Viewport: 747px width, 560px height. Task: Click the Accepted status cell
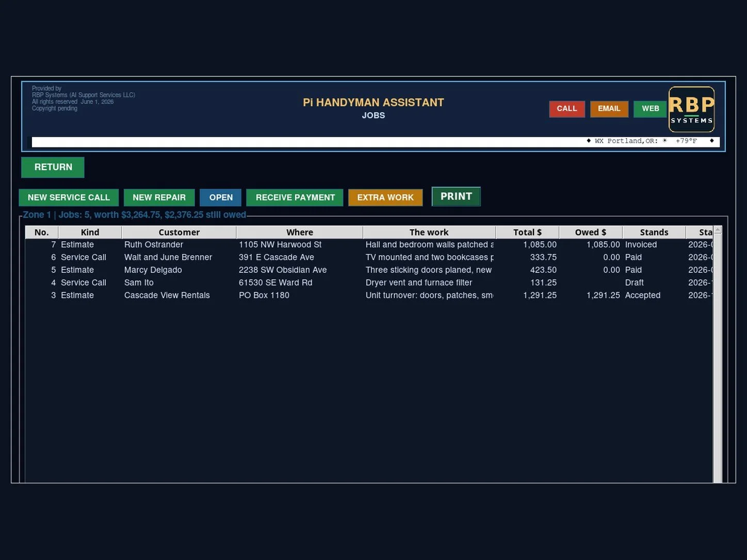pyautogui.click(x=643, y=295)
